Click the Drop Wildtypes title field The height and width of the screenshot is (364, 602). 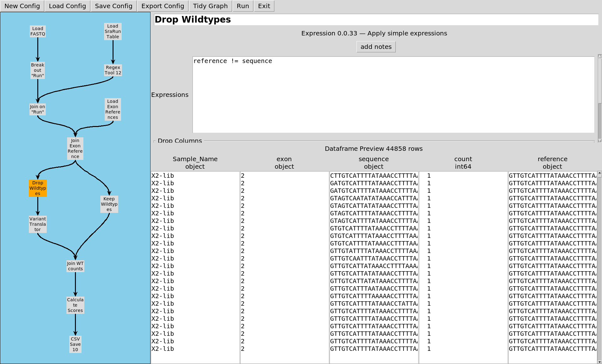click(376, 19)
